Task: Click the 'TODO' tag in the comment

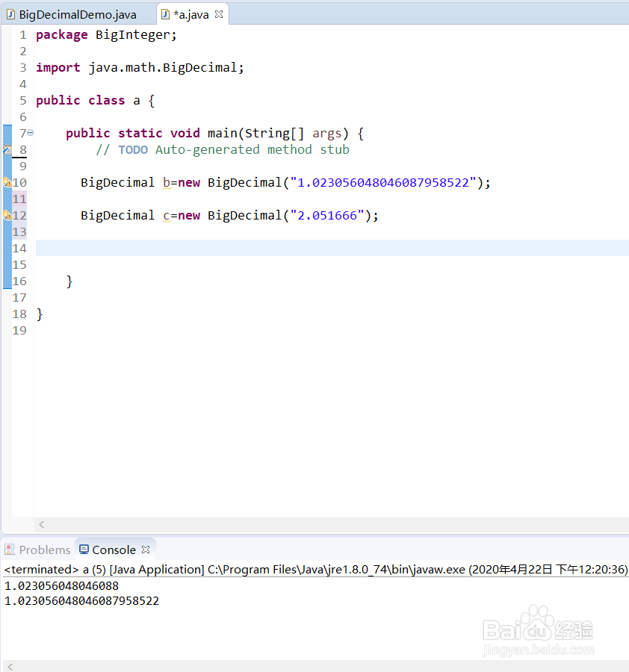Action: click(133, 149)
